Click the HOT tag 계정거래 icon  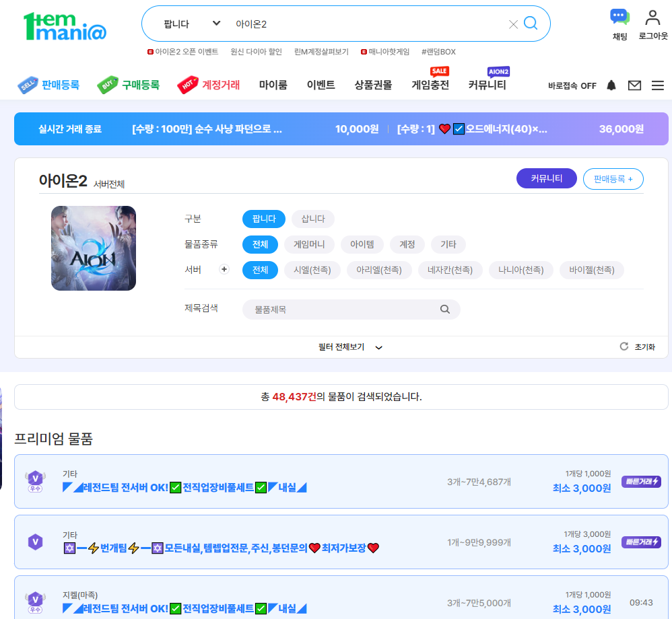coord(188,85)
